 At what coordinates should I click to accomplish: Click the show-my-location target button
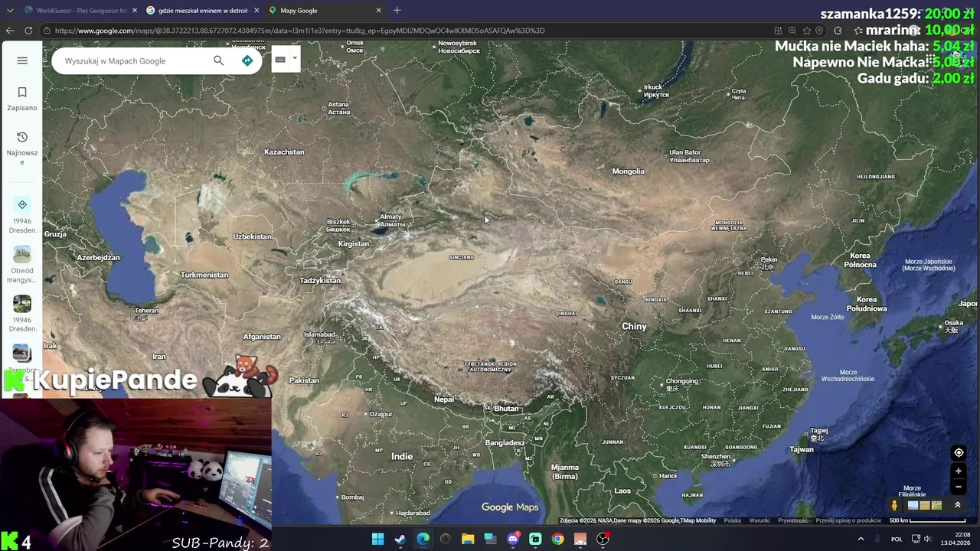click(959, 453)
